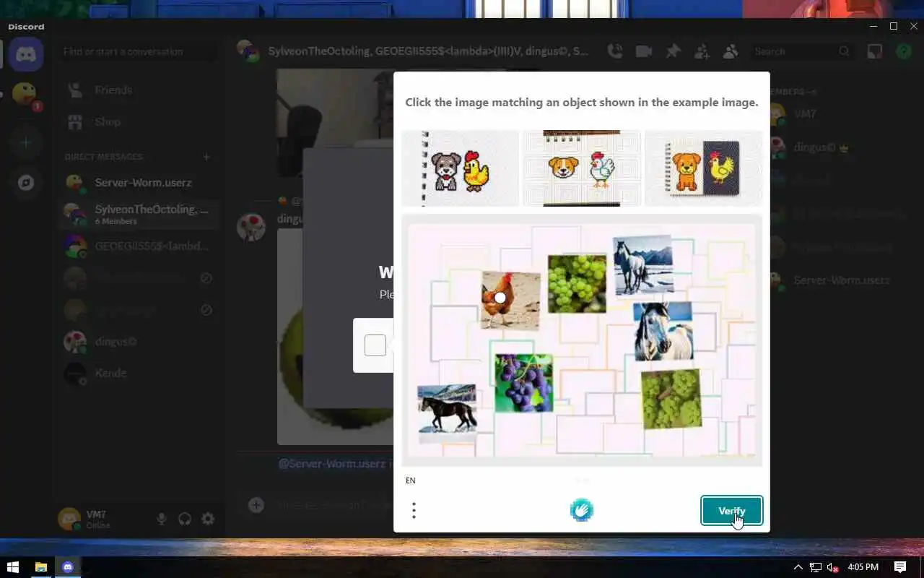This screenshot has width=924, height=578.
Task: Toggle member list icon
Action: tap(731, 51)
